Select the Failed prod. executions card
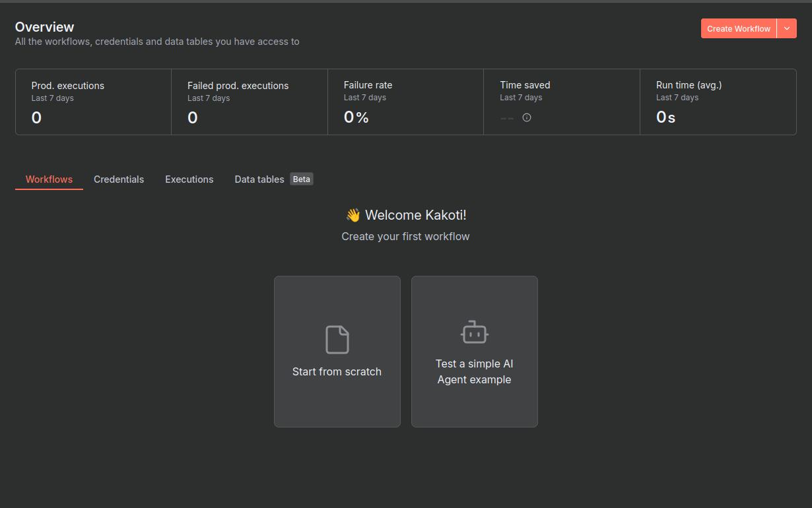Screen dimensions: 812x508 249,102
